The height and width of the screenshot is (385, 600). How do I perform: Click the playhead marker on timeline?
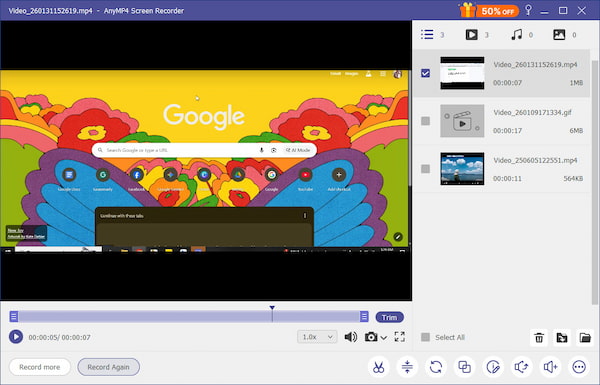click(x=272, y=308)
